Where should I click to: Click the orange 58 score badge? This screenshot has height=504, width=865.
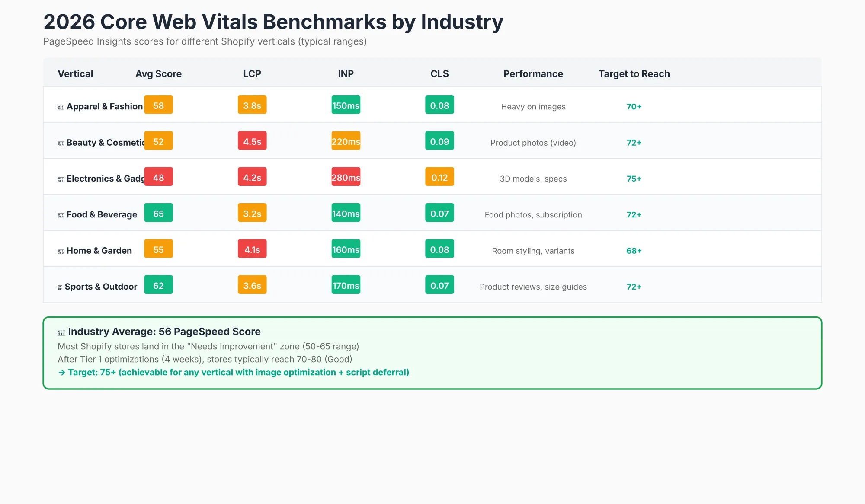point(158,105)
